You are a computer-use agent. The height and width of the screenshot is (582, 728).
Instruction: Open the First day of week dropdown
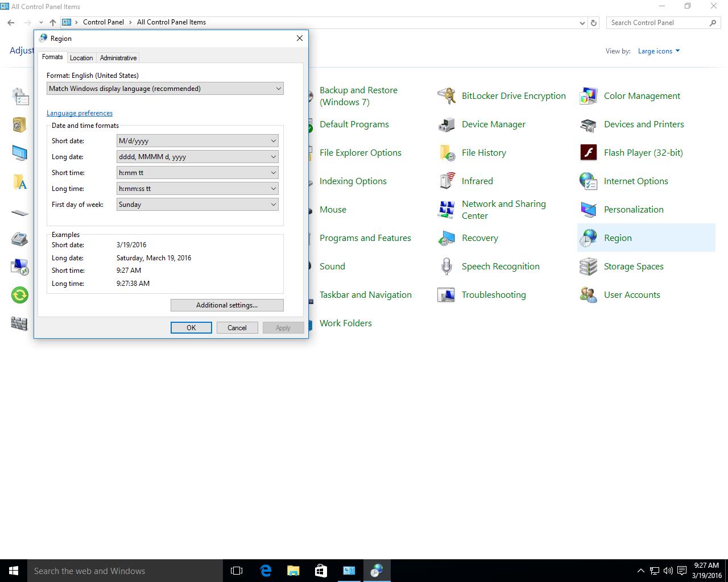(x=197, y=205)
